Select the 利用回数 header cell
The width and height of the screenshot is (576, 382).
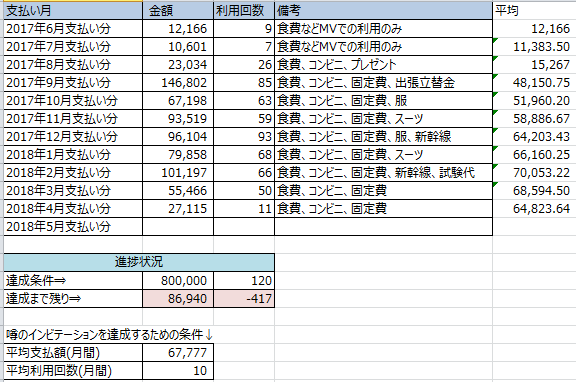coord(244,11)
